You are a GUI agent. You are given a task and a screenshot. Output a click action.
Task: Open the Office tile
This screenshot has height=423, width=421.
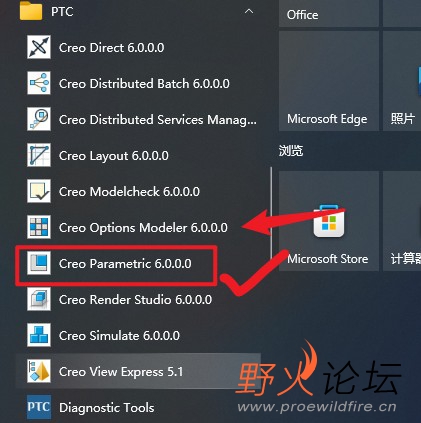[x=329, y=13]
